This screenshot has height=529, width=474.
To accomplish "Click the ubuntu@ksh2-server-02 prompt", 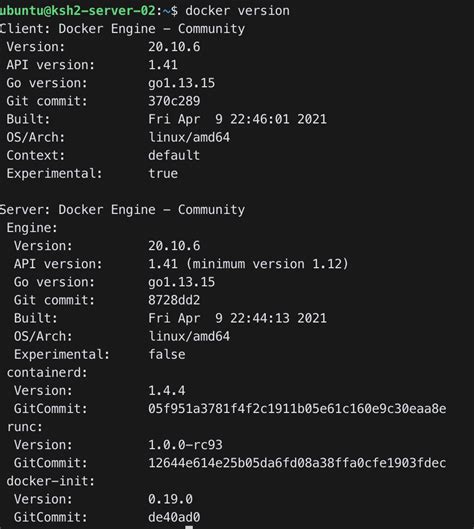I will [x=78, y=10].
